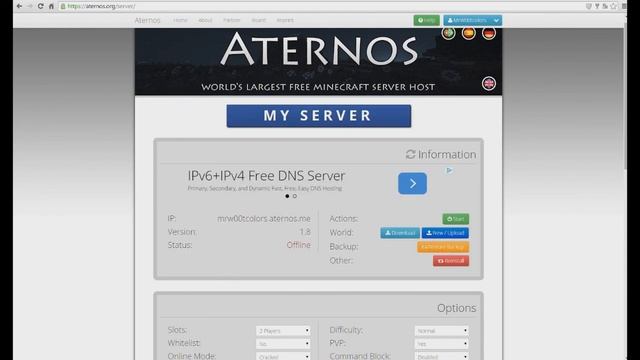
Task: Open the Slots dropdown
Action: (x=283, y=331)
